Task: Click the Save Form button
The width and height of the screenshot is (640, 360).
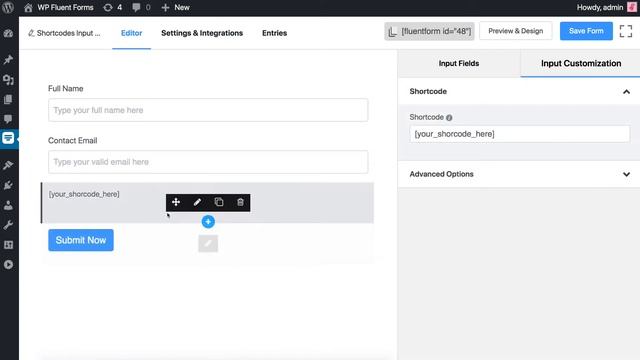Action: click(x=586, y=31)
